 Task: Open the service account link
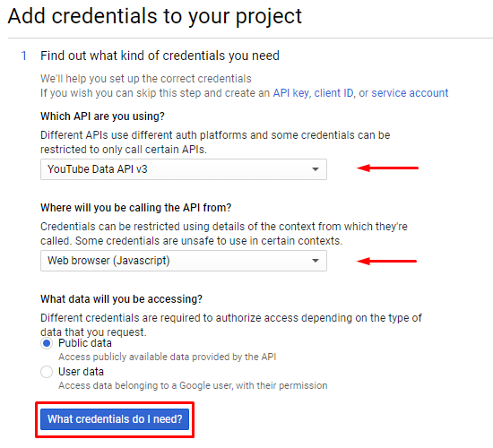point(410,93)
